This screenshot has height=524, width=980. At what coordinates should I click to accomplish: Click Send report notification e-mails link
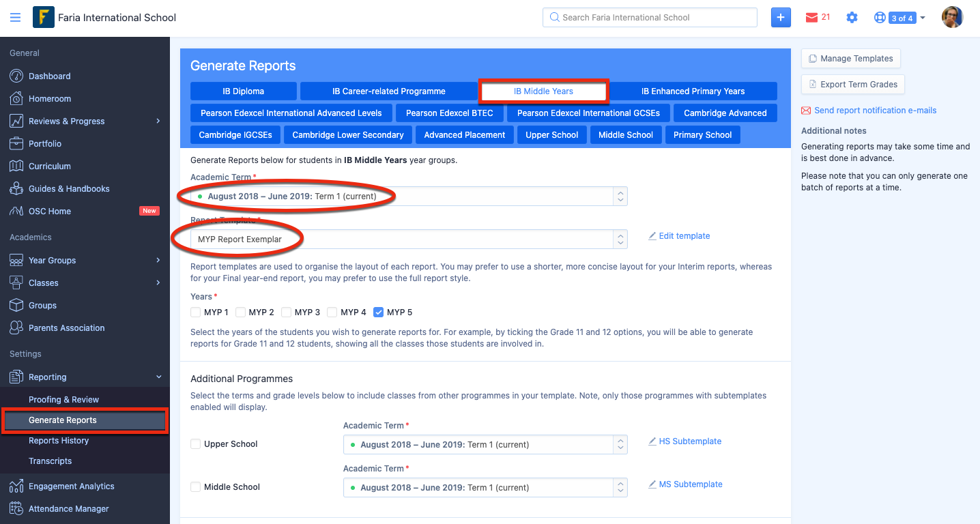click(875, 111)
